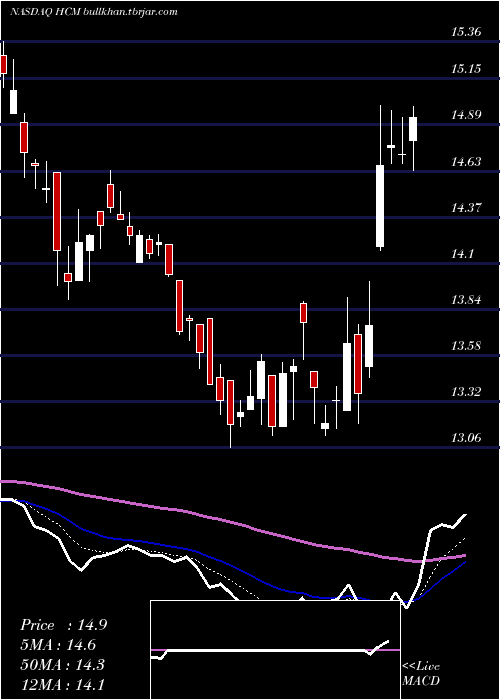Click the 14.1 price axis label
The image size is (500, 700).
pyautogui.click(x=463, y=254)
